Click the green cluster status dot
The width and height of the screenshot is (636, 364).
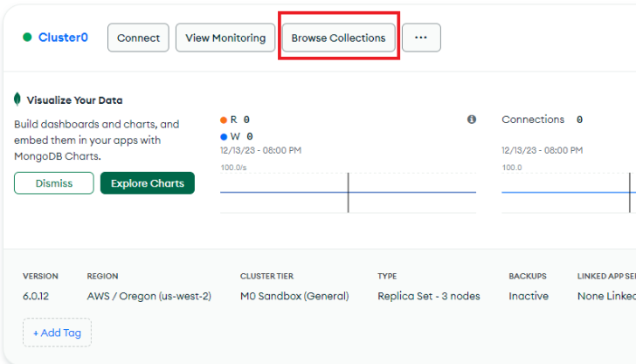pos(27,38)
